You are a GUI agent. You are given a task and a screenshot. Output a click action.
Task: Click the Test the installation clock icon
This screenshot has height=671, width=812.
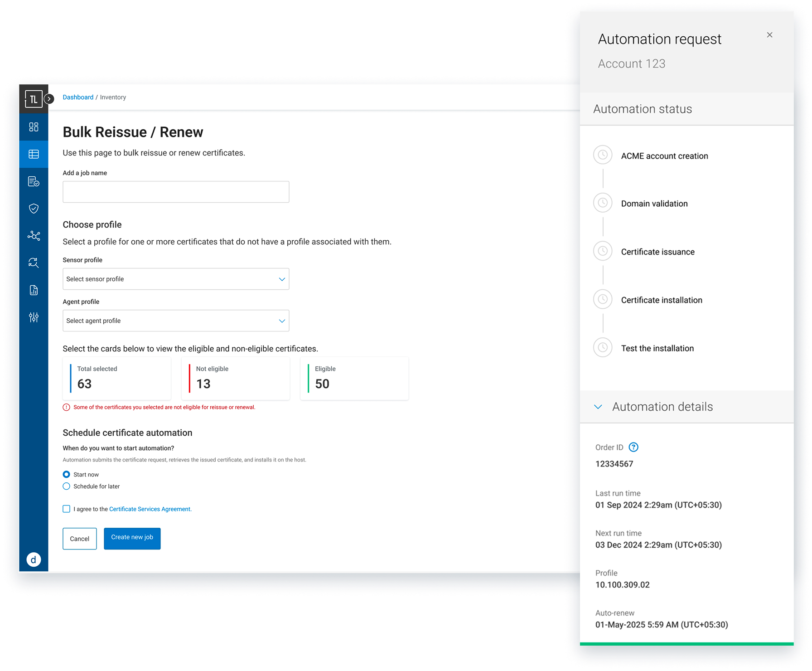pos(603,347)
